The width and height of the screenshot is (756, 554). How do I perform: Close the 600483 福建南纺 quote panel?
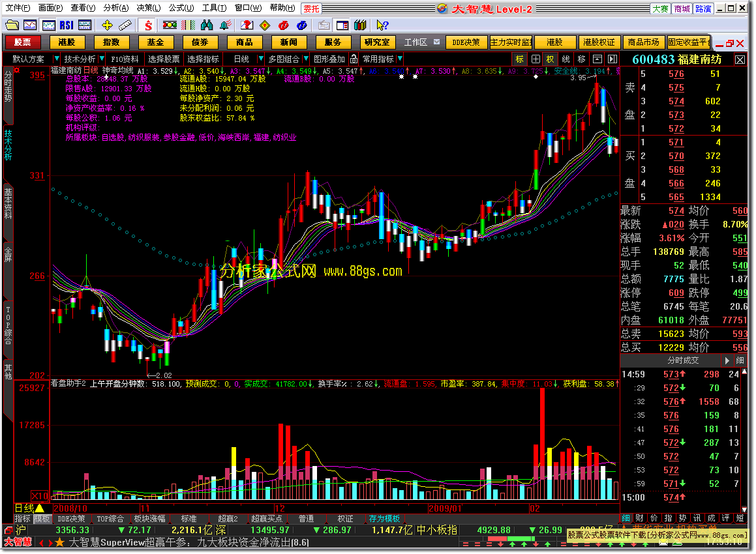click(740, 59)
